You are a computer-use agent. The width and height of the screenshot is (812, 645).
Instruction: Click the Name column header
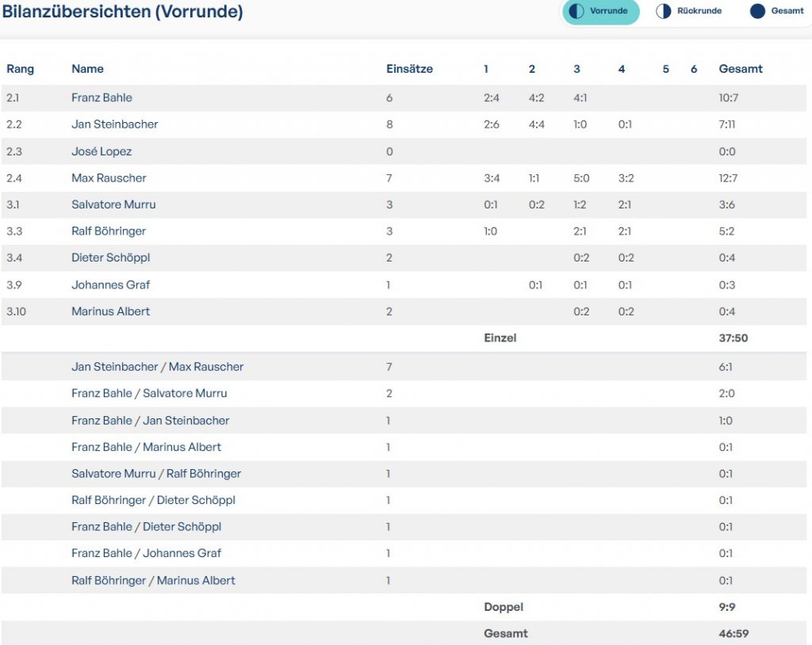click(x=87, y=69)
